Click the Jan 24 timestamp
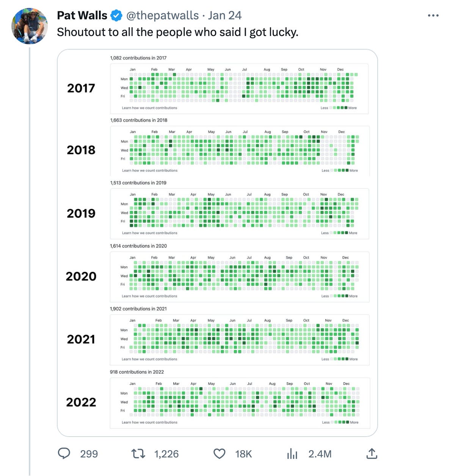Screen dimensions: 452x476 pos(224,16)
